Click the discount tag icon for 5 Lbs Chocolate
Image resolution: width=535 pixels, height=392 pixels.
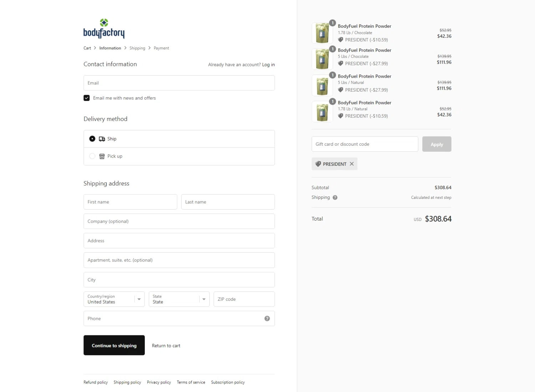click(341, 63)
